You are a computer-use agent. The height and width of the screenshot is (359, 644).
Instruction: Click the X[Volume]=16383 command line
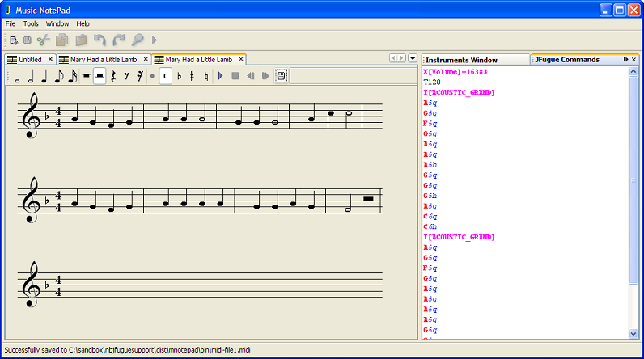tap(455, 72)
